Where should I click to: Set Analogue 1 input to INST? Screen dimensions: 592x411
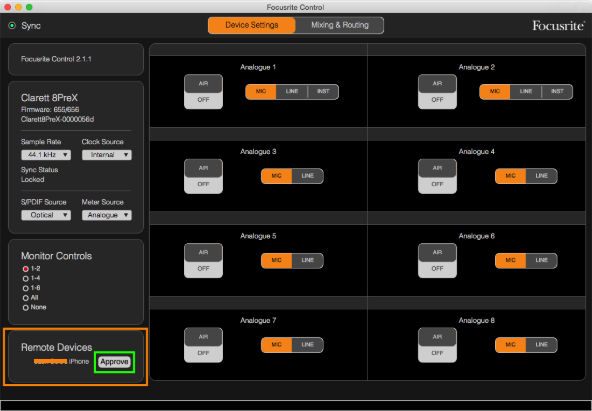point(323,92)
